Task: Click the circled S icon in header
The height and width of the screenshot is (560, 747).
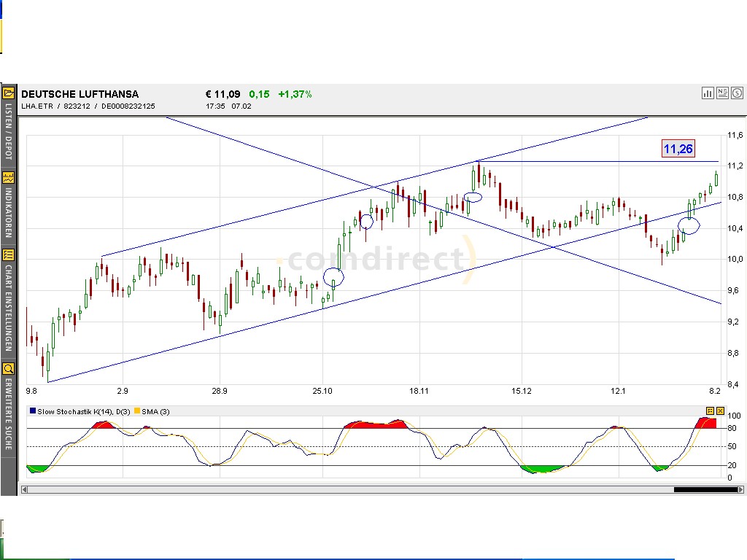Action: click(x=737, y=93)
